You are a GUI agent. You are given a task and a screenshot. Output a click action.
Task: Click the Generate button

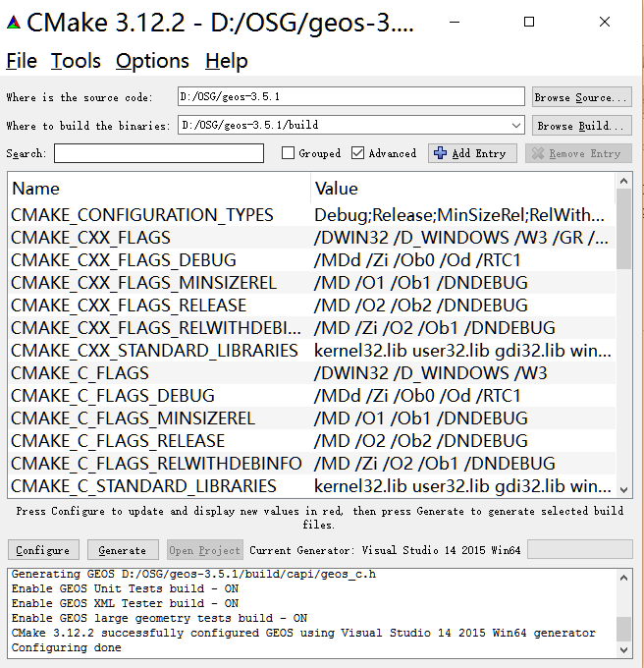[x=123, y=550]
